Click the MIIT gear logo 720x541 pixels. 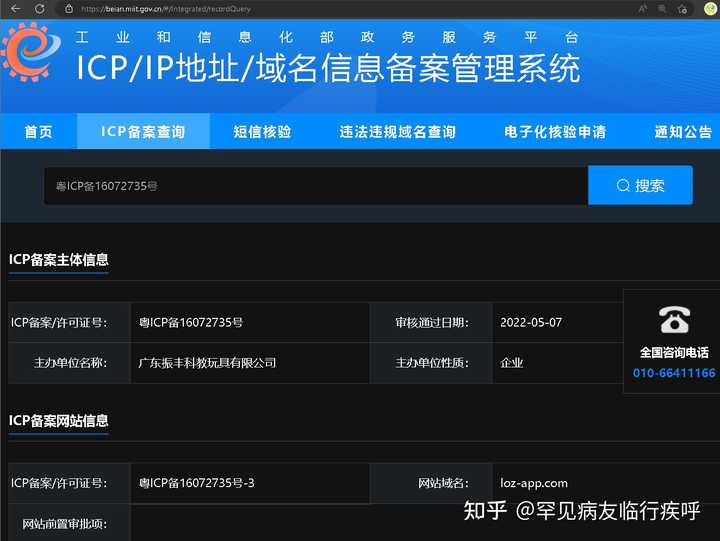pos(31,52)
